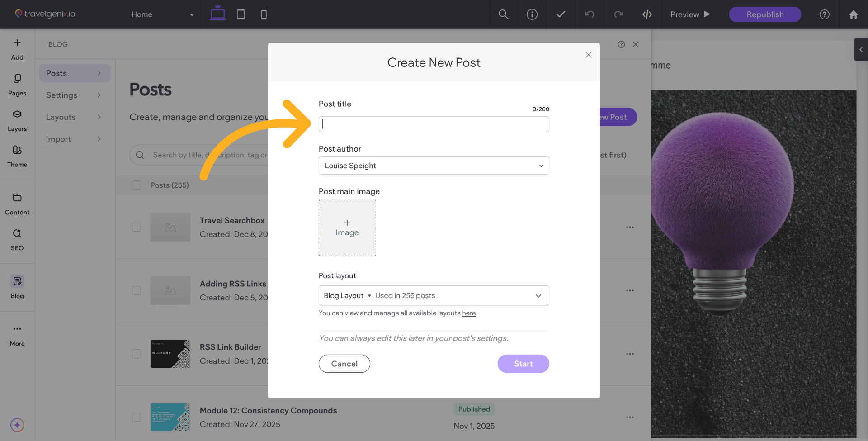
Task: Switch to tablet preview mode
Action: point(241,14)
